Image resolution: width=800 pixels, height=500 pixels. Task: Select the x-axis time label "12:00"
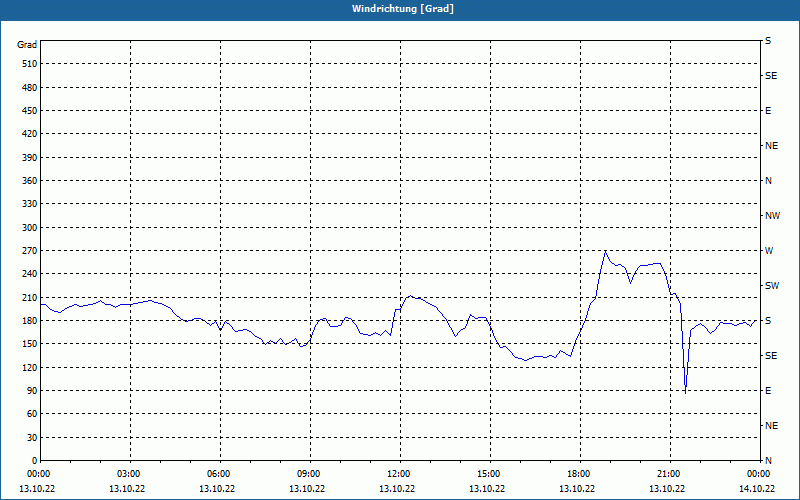coord(401,474)
